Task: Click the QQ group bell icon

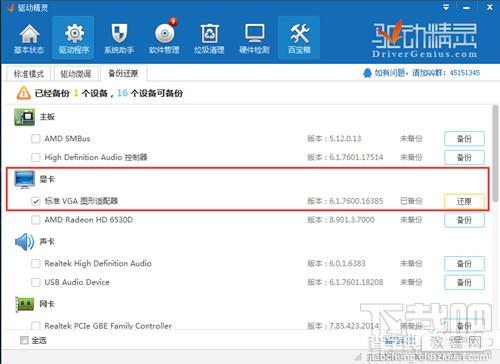Action: [367, 73]
